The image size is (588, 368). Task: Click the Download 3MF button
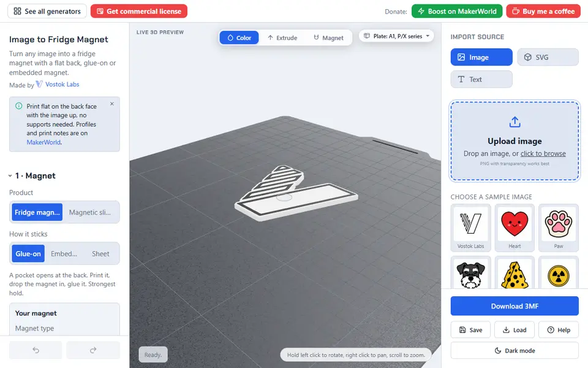(514, 306)
